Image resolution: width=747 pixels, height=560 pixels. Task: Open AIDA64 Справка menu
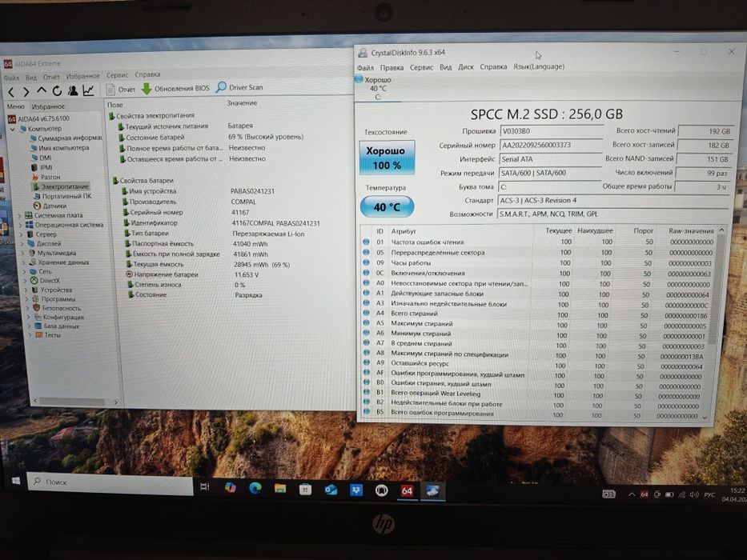click(x=147, y=74)
